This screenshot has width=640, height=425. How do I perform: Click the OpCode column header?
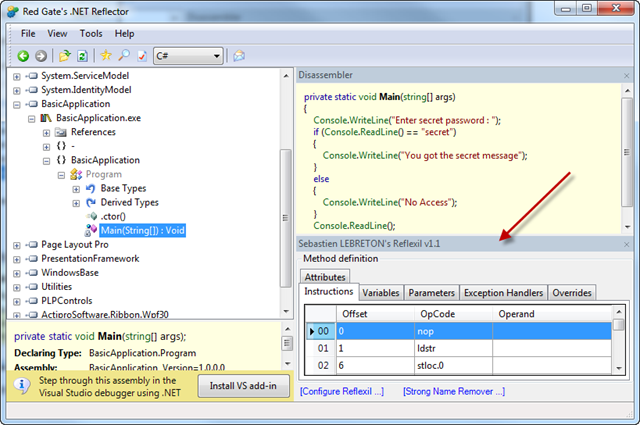[453, 314]
